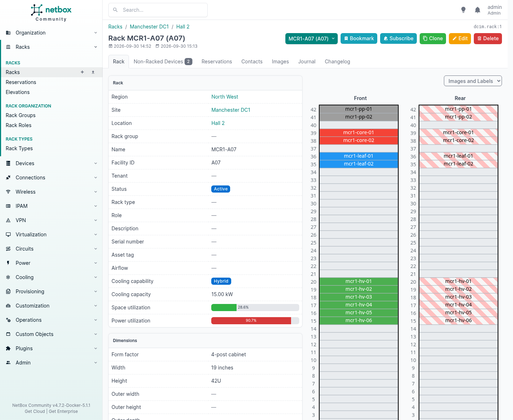The height and width of the screenshot is (420, 513).
Task: Click the VPN icon in sidebar
Action: point(8,220)
